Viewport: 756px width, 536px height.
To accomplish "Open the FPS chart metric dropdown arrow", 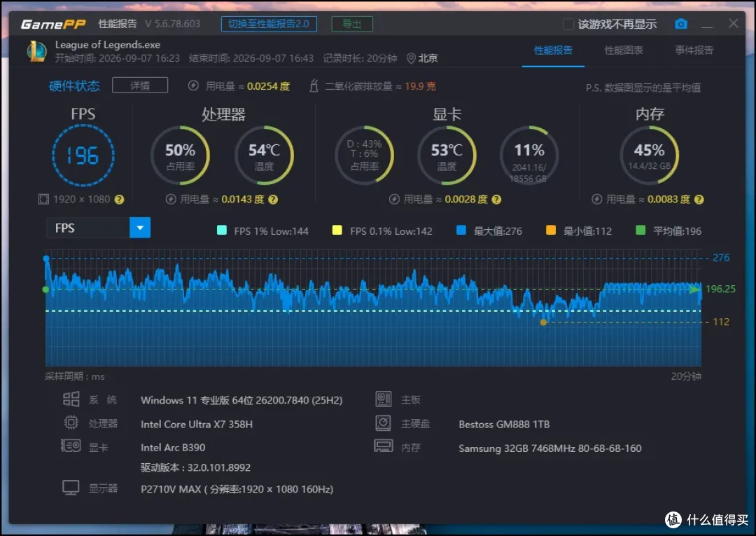I will (140, 228).
